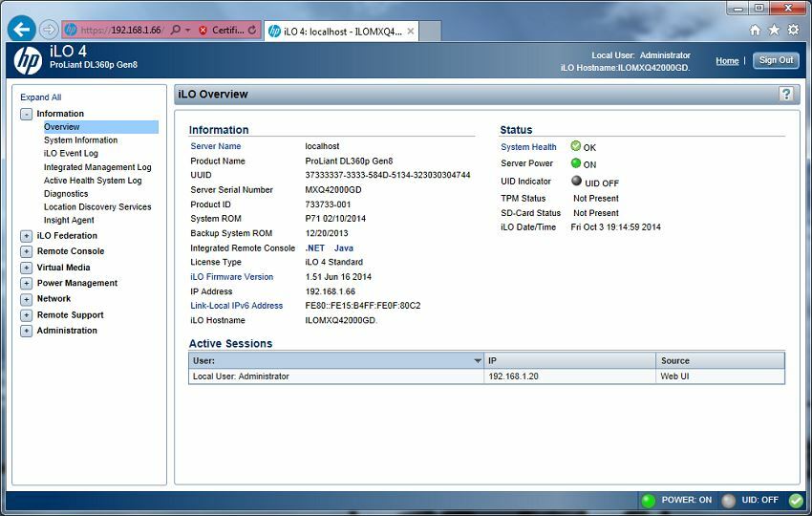Toggle the UID: OFF footer icon
Screen dimensions: 812x516
729,501
